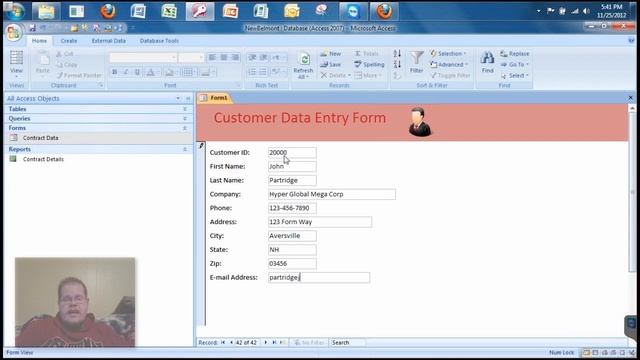
Task: Click the First Name field
Action: pos(292,166)
